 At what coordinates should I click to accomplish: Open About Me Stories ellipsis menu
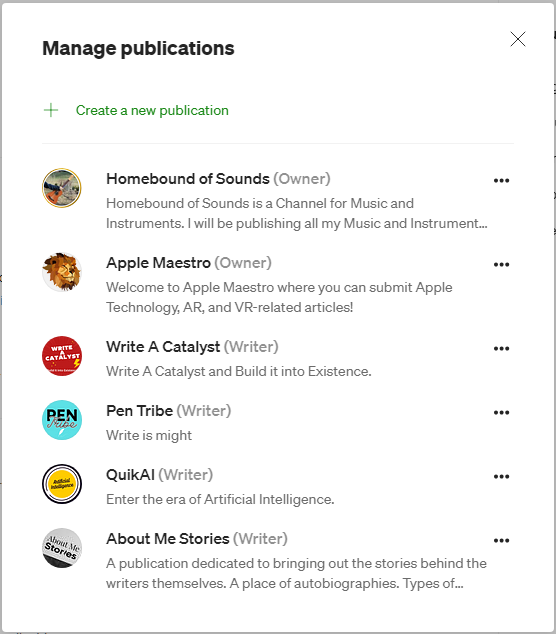coord(501,540)
